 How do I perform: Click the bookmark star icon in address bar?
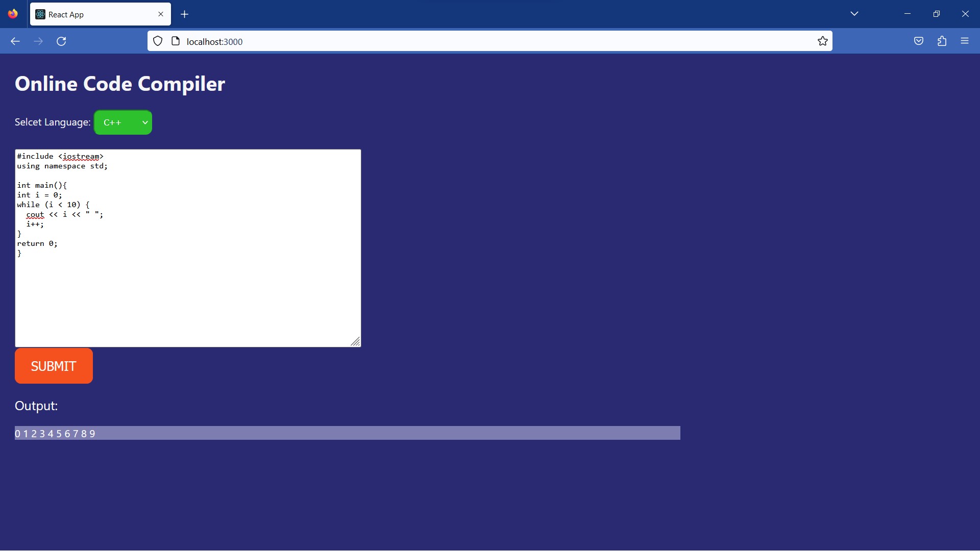[822, 41]
